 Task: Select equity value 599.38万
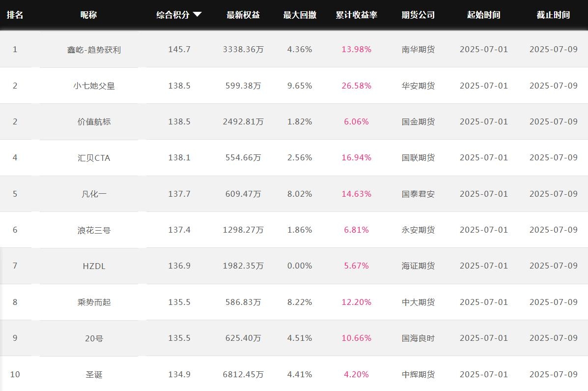pyautogui.click(x=243, y=86)
